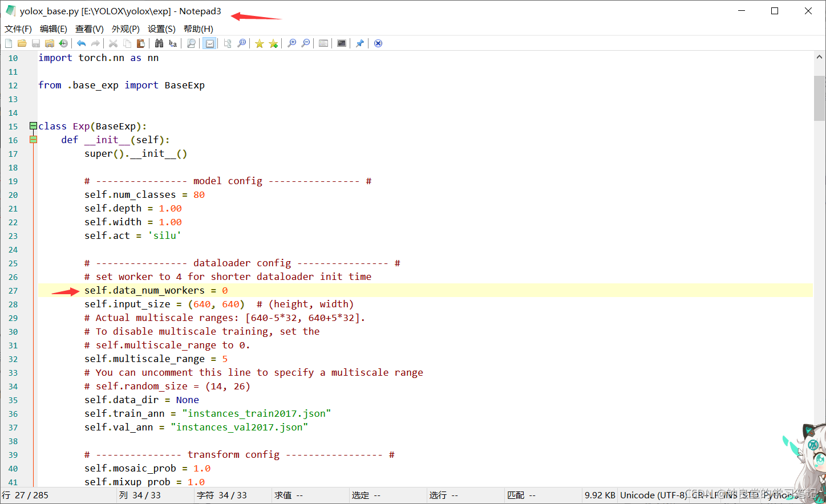Image resolution: width=826 pixels, height=504 pixels.
Task: Click the Add to favorites star icon
Action: (273, 43)
